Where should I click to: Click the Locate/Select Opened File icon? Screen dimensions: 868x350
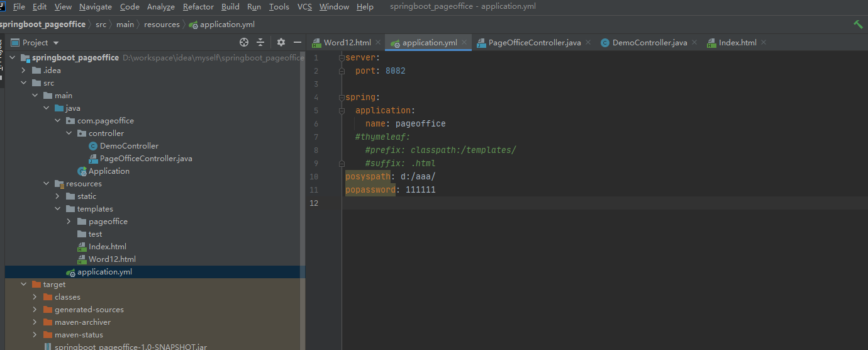[x=244, y=42]
